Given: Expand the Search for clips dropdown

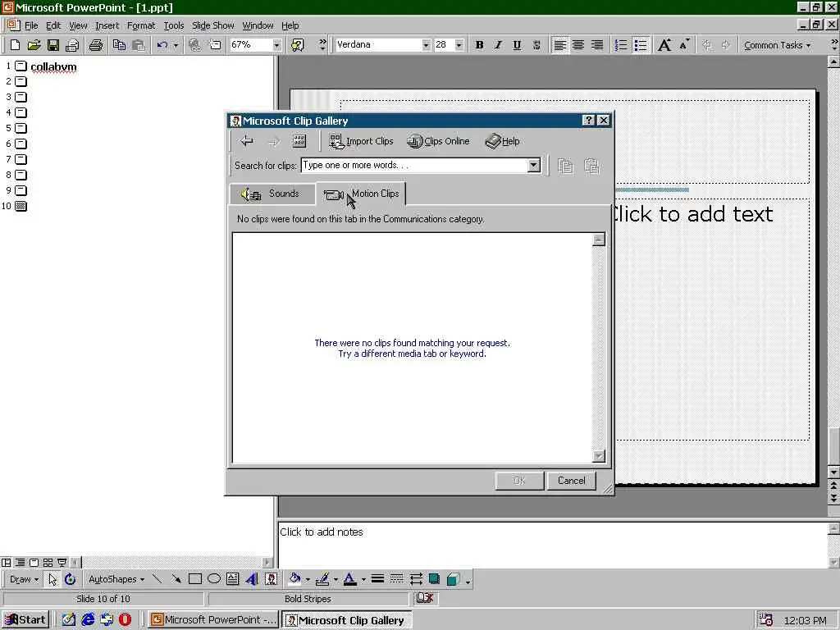Looking at the screenshot, I should tap(533, 166).
